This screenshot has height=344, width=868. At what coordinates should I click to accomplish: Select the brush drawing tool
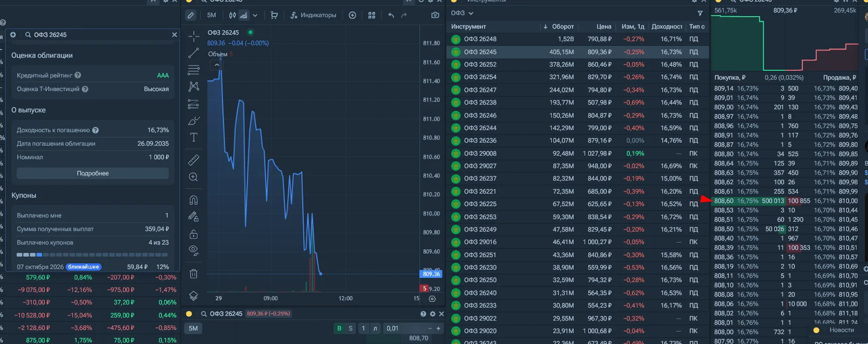pos(194,121)
